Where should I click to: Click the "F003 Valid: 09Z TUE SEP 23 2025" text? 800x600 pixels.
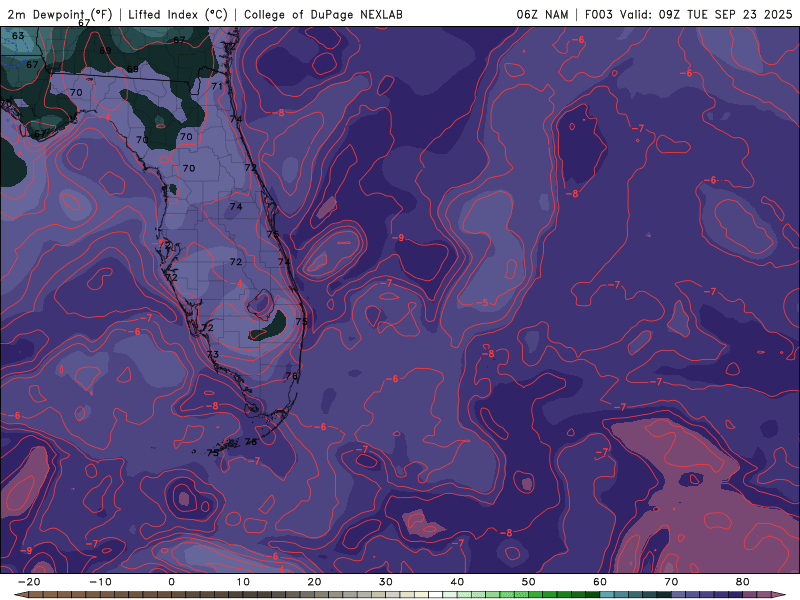point(689,14)
